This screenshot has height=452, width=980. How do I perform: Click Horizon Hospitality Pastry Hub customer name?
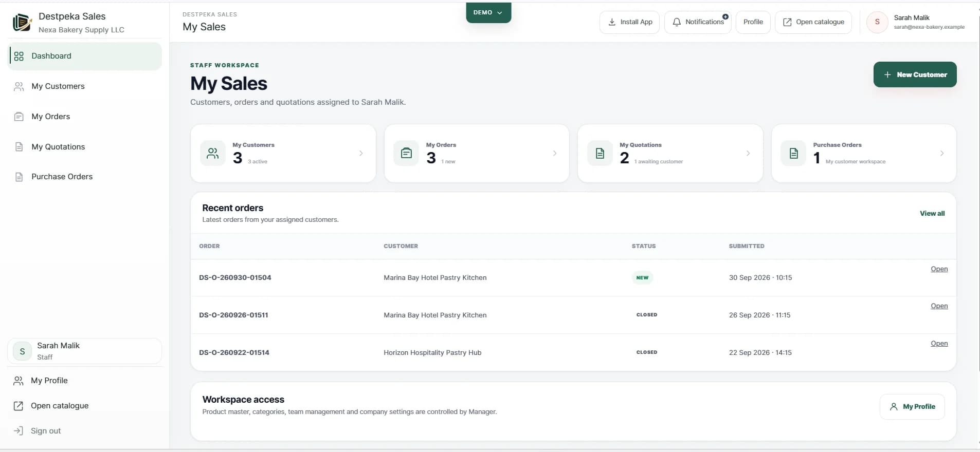click(x=432, y=353)
